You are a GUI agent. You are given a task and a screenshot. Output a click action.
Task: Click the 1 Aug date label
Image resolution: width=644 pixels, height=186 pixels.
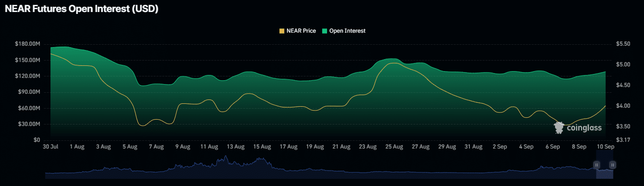(77, 147)
